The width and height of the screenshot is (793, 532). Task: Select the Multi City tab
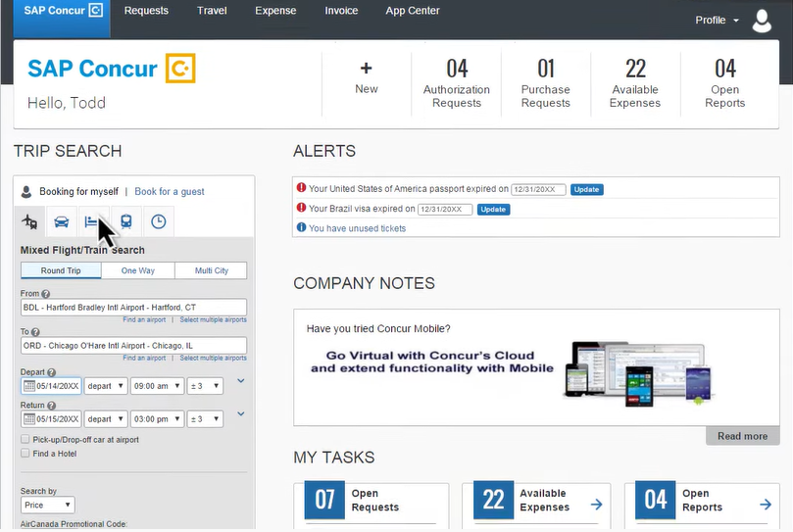(212, 270)
